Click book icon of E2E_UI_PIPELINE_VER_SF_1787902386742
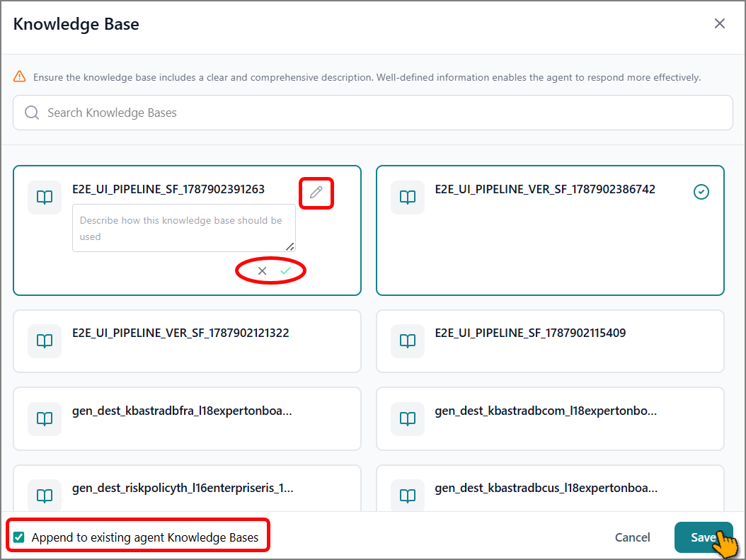 tap(408, 197)
